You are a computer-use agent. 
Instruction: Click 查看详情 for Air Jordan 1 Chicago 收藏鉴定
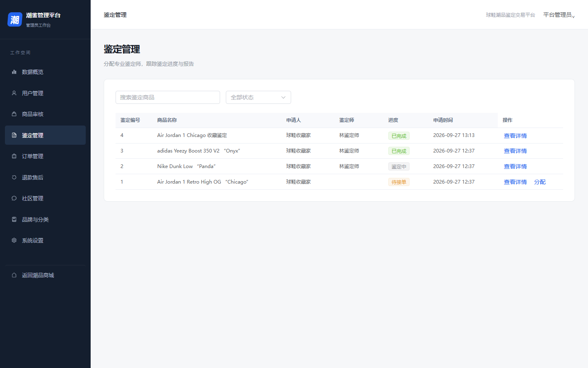click(515, 136)
